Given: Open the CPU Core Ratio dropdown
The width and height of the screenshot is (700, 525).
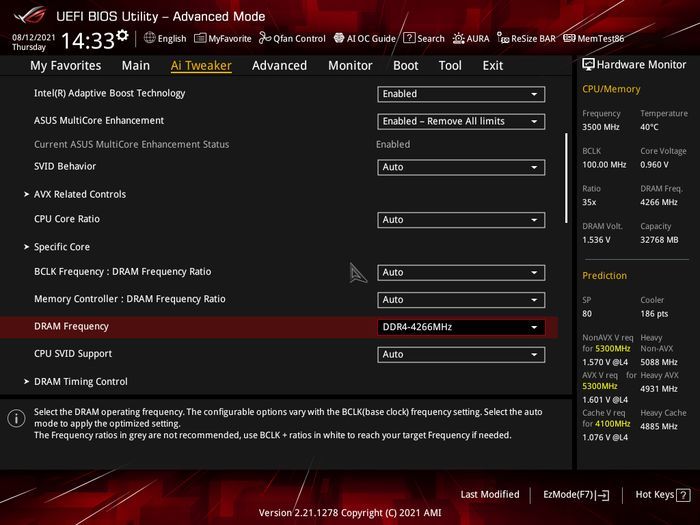Looking at the screenshot, I should [461, 220].
